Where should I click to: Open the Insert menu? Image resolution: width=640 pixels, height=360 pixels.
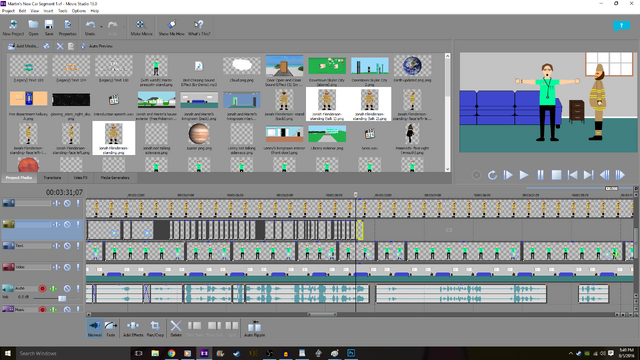pos(48,11)
